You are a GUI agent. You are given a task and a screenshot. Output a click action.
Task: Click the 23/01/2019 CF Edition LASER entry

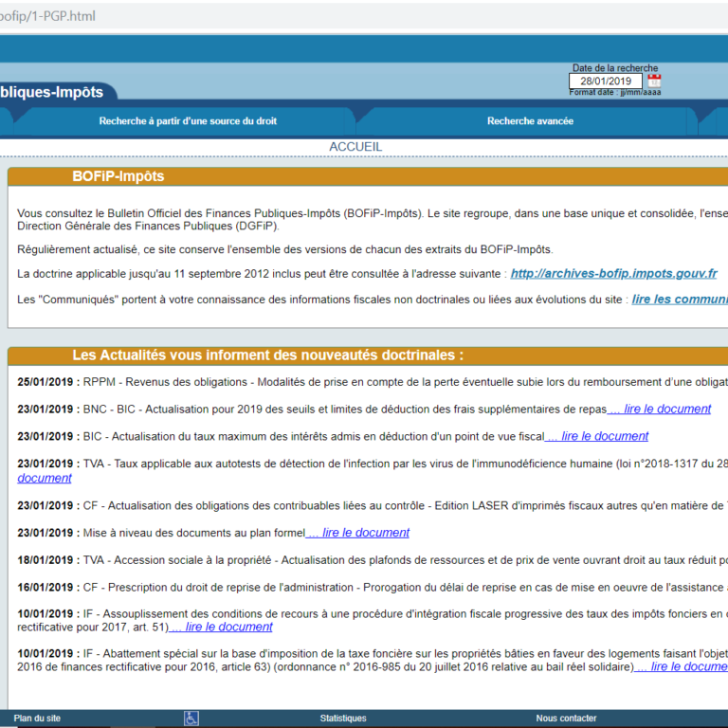point(373,505)
